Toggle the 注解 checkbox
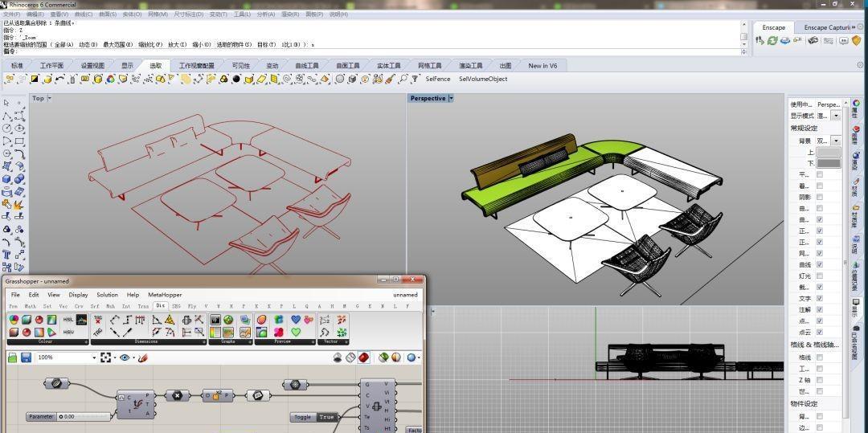This screenshot has width=868, height=433. [820, 309]
